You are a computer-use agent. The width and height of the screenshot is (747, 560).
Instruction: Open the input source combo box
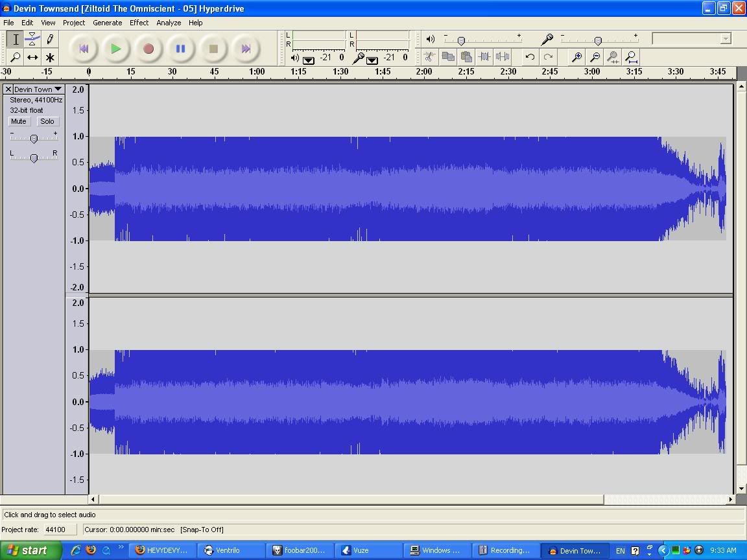pos(691,39)
